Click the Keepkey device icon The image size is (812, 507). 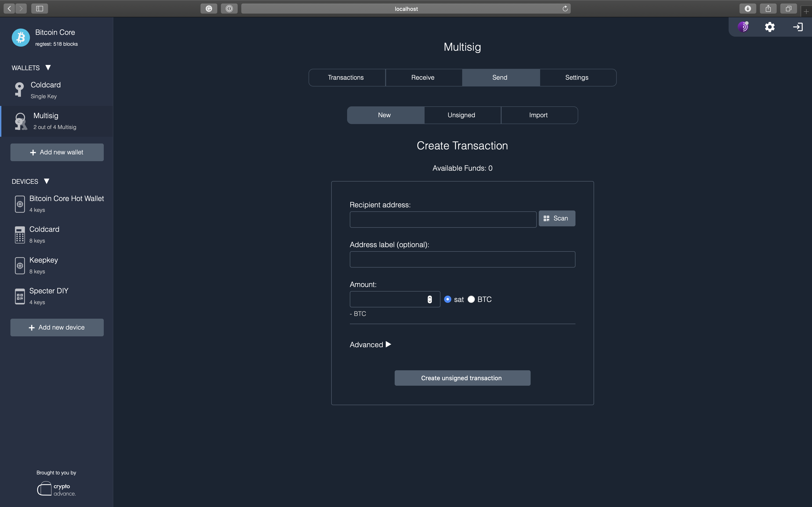coord(20,265)
